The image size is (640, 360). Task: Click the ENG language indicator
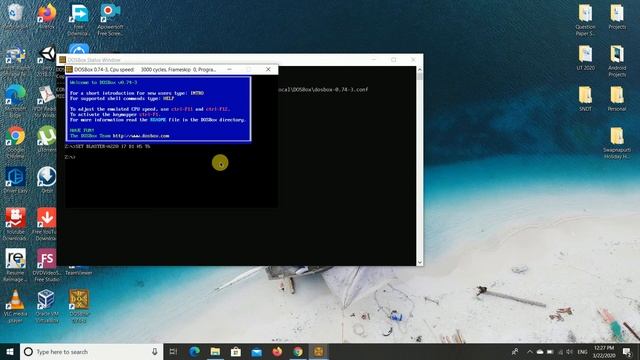point(582,351)
